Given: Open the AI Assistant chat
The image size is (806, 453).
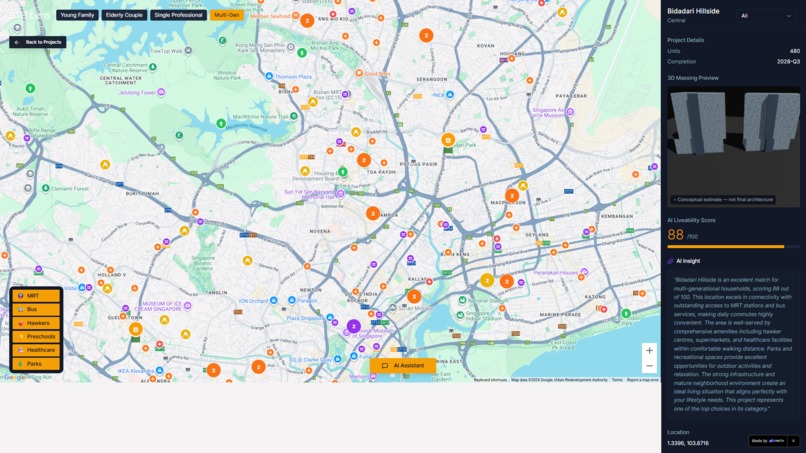Looking at the screenshot, I should click(x=402, y=366).
